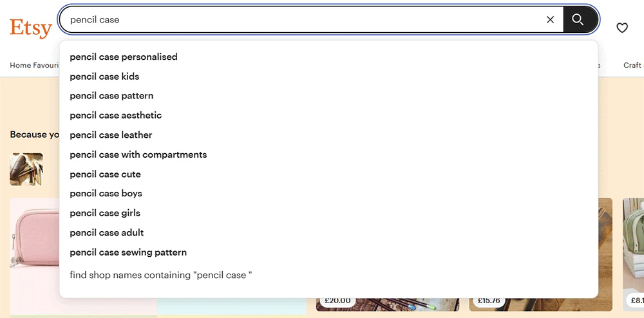Open the Home Favourites category link
Image resolution: width=644 pixels, height=318 pixels.
click(33, 65)
